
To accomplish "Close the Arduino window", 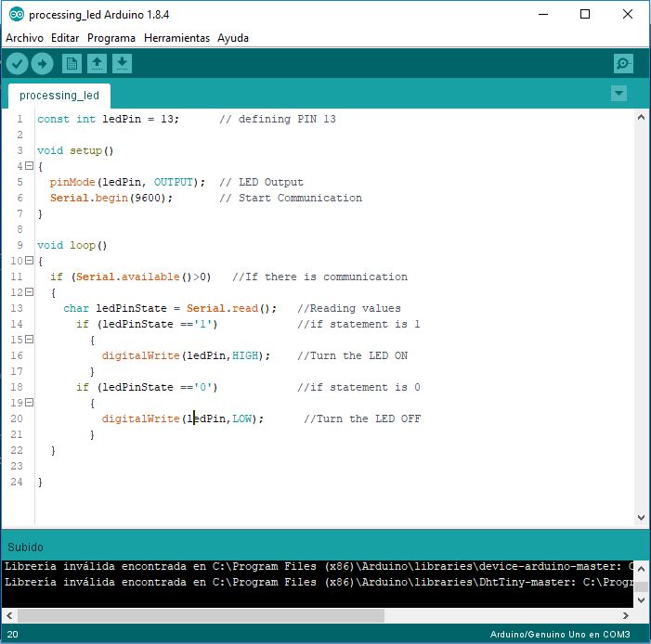I will click(628, 15).
